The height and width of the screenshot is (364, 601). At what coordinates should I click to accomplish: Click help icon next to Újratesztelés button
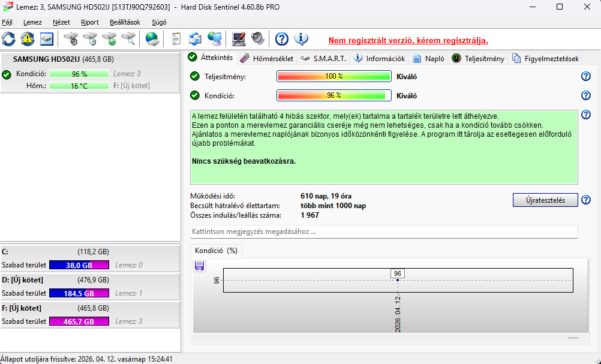tap(585, 200)
